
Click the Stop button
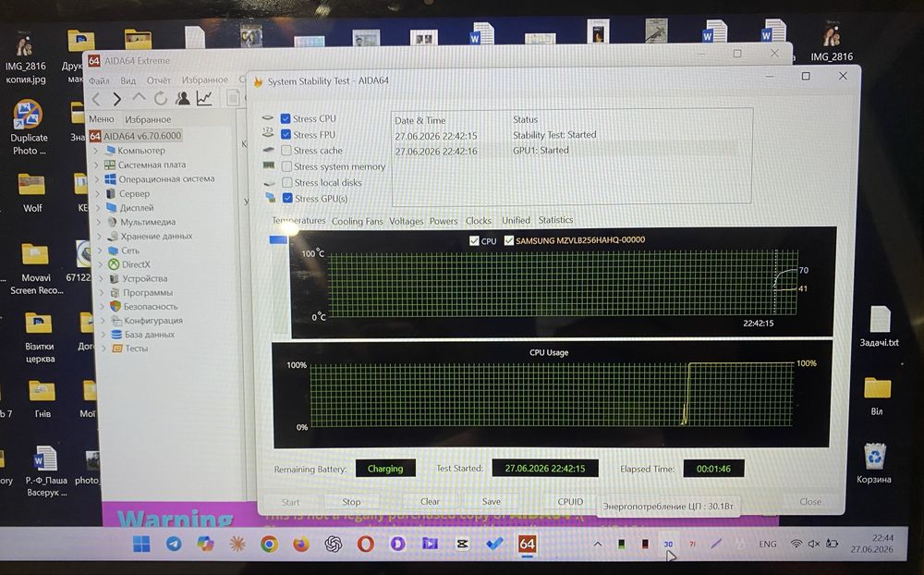click(x=351, y=502)
